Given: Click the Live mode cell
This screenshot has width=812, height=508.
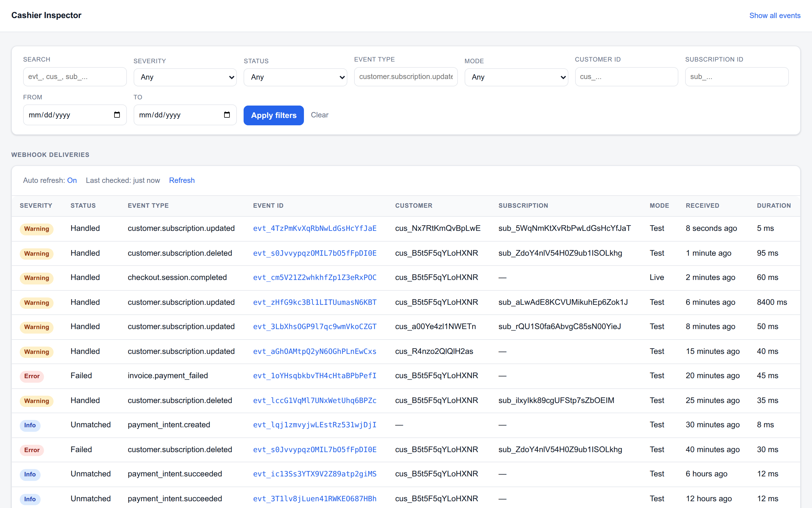Looking at the screenshot, I should 657,277.
